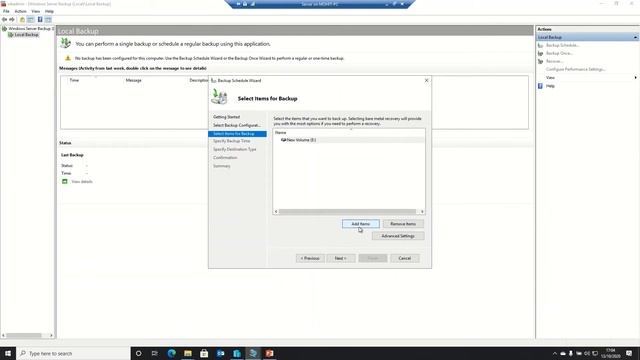Click the Up one level toolbar icon

(x=22, y=20)
